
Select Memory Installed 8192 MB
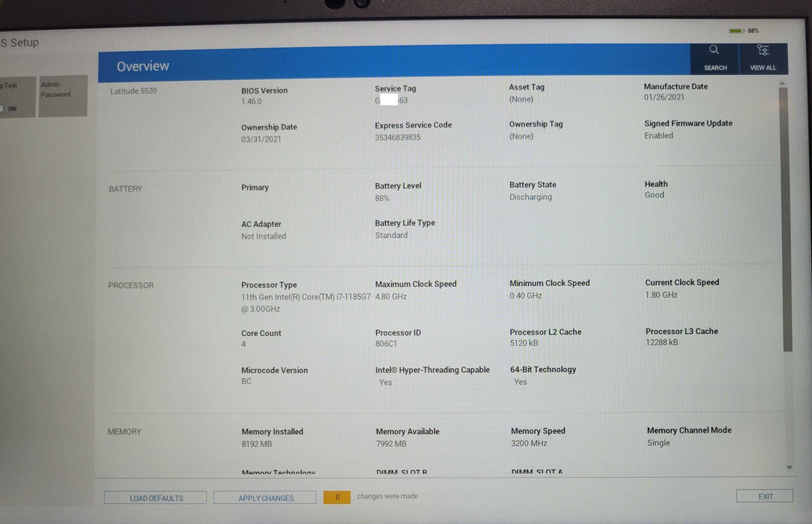point(256,444)
